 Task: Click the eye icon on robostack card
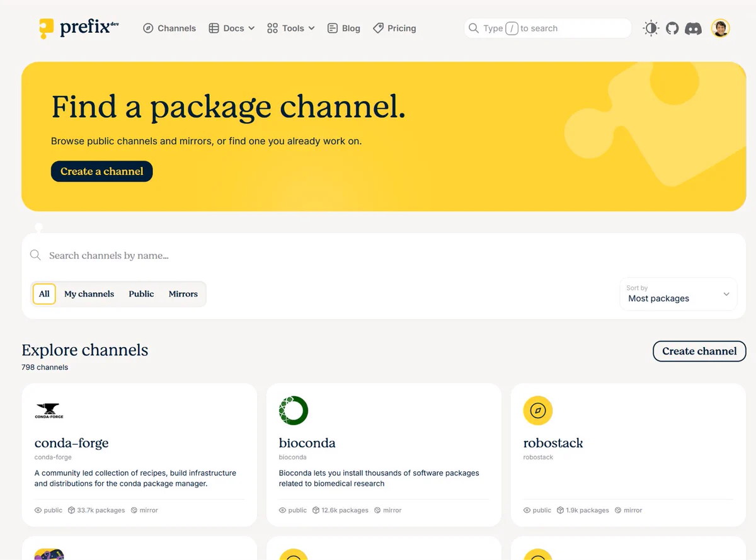pos(527,510)
